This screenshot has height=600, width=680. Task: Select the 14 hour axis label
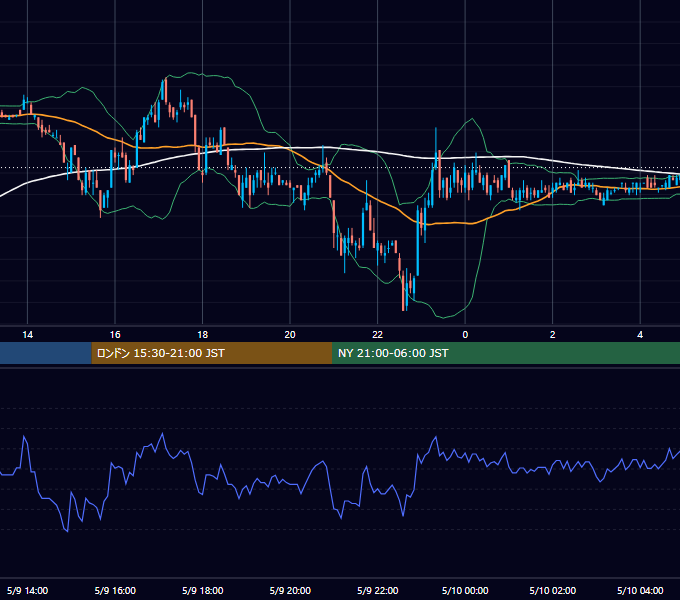click(x=27, y=335)
